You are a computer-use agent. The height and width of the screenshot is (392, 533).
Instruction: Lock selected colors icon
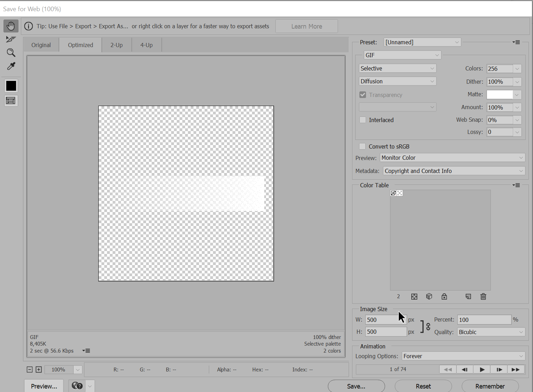point(444,296)
